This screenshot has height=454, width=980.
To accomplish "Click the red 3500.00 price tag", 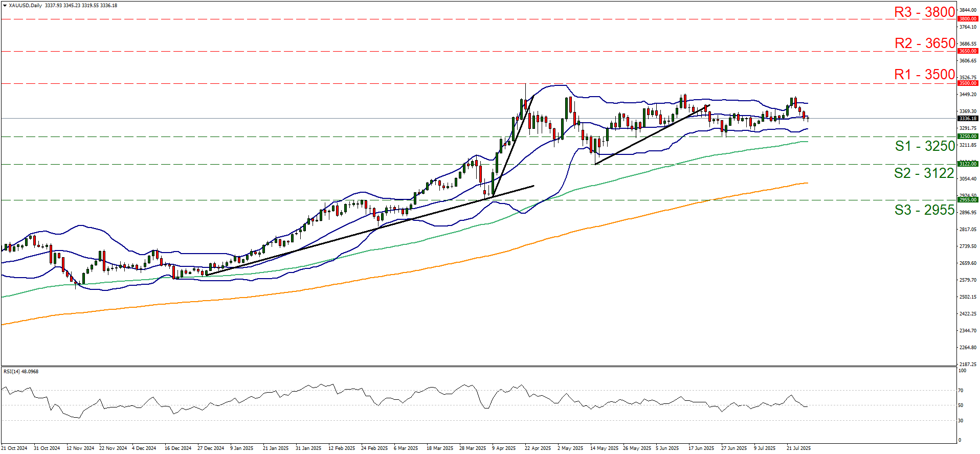I will coord(968,83).
